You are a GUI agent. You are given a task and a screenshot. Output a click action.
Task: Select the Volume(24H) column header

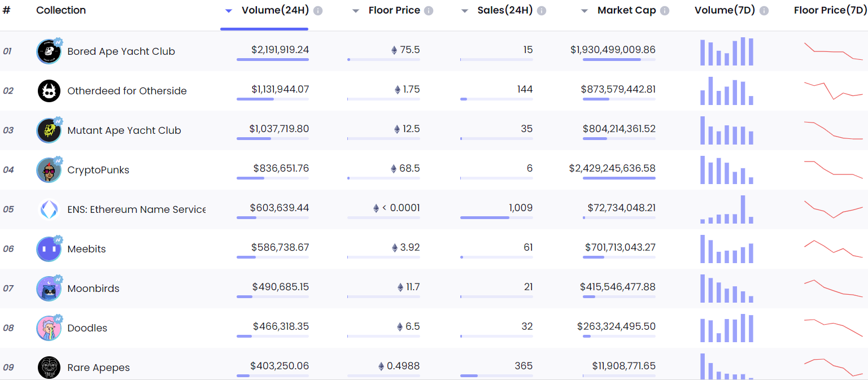276,11
